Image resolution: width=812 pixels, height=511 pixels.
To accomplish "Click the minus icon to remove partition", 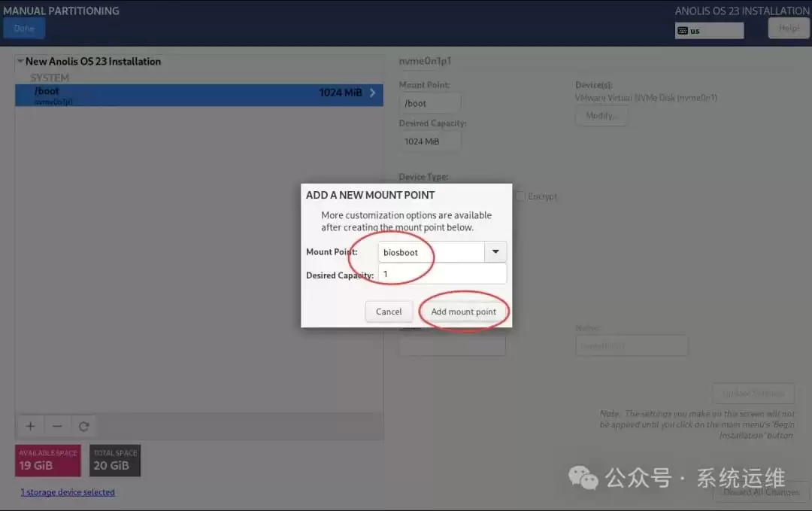I will coord(57,426).
